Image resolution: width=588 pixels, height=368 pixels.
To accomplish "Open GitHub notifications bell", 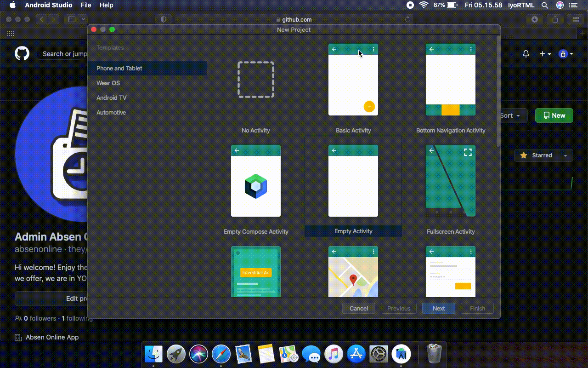I will tap(526, 54).
